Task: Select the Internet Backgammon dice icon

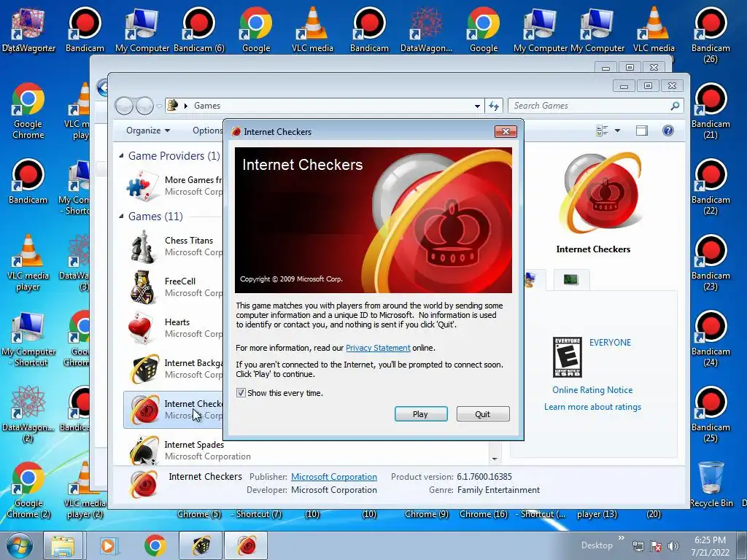Action: (144, 368)
